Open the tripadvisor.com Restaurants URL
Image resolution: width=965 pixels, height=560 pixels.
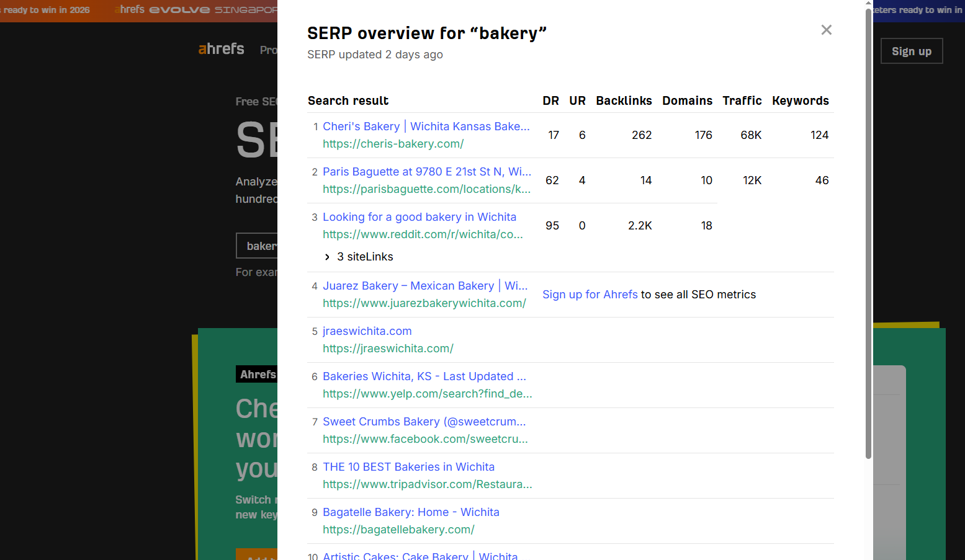point(427,484)
